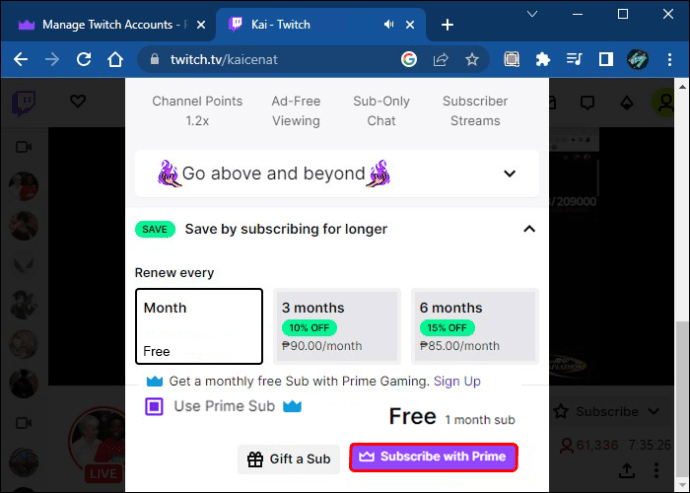This screenshot has height=493, width=690.
Task: Reload the Twitch page
Action: [x=84, y=59]
